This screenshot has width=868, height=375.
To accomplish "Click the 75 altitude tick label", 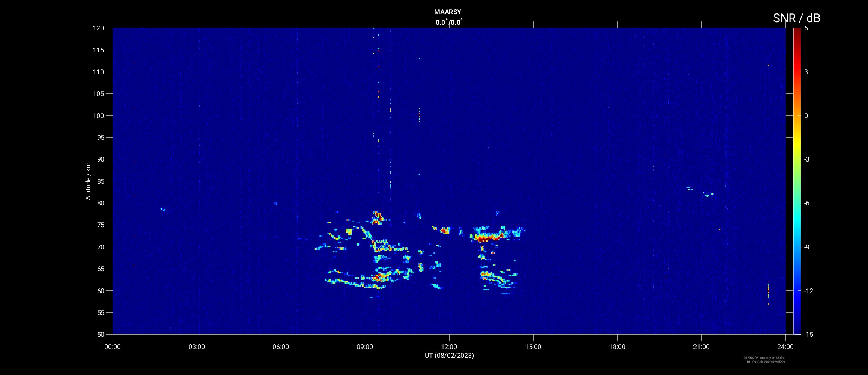I will click(x=100, y=225).
